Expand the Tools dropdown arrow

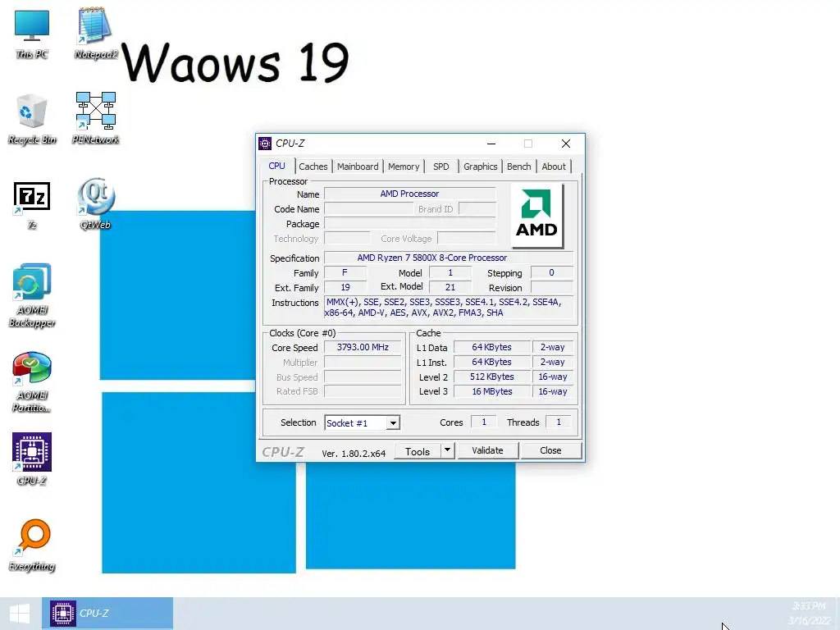click(x=447, y=450)
